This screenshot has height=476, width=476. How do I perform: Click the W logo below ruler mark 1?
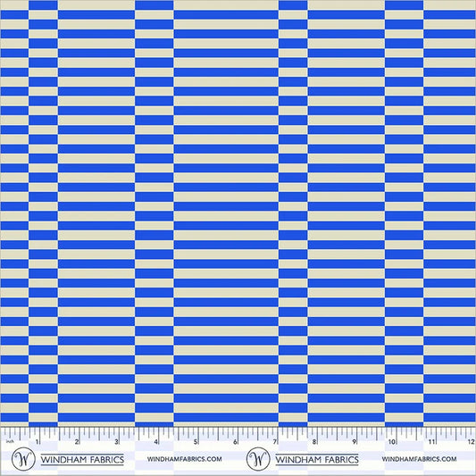pyautogui.click(x=23, y=459)
